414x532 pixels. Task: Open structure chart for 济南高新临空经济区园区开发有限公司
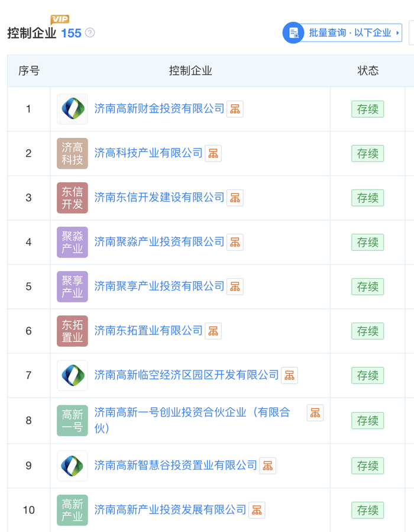point(289,375)
